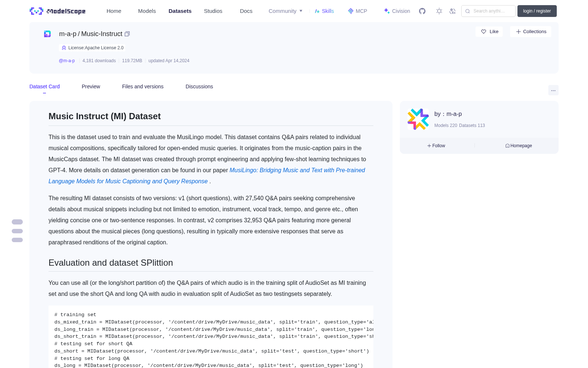Go to the Home page
This screenshot has width=588, height=368.
tap(114, 11)
